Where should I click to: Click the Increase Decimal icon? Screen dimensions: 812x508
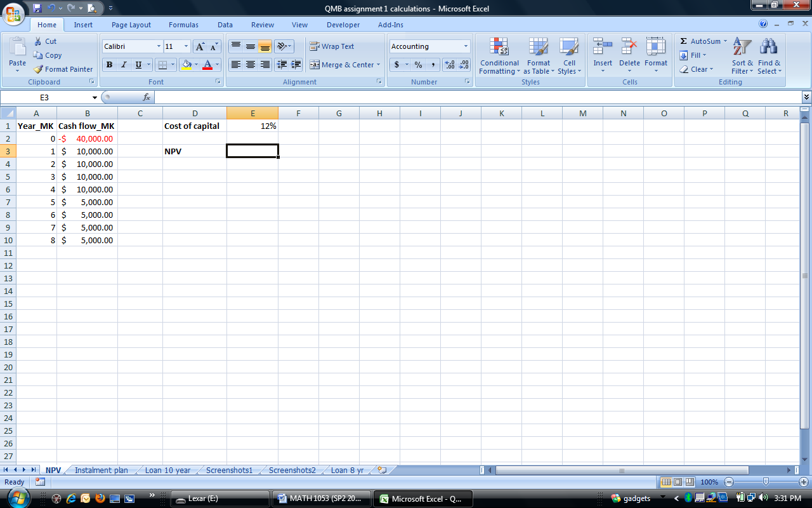pyautogui.click(x=449, y=65)
